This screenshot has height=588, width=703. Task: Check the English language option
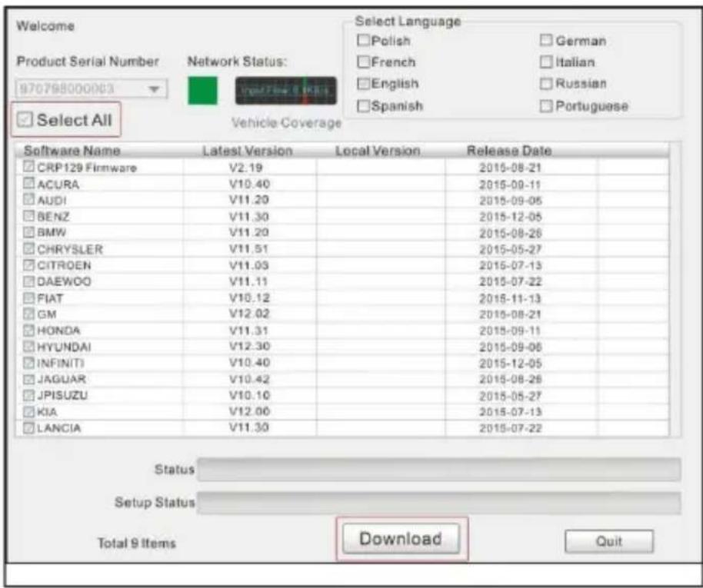click(363, 83)
